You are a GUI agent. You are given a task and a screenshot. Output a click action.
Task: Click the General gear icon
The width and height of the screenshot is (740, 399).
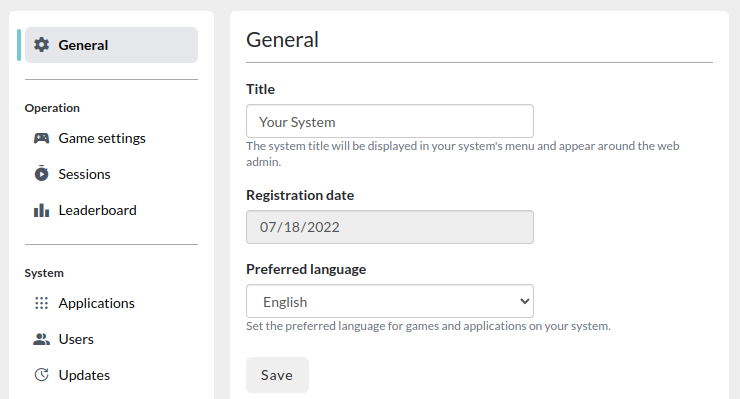(42, 45)
